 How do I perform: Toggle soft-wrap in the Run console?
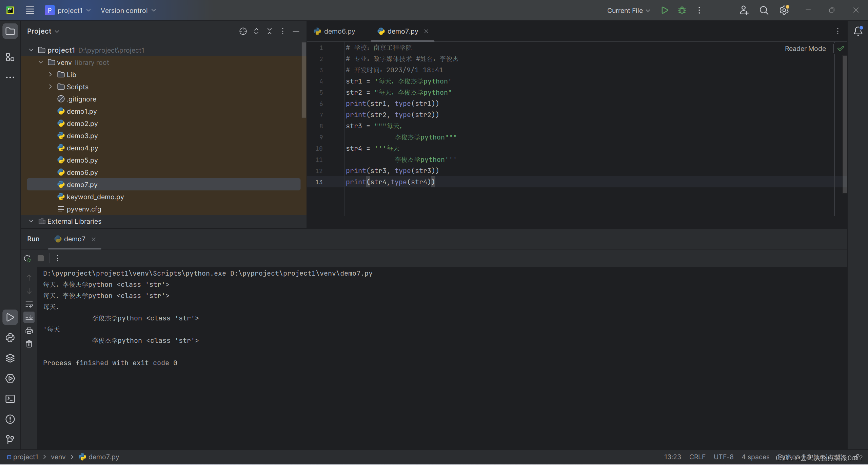pos(29,304)
